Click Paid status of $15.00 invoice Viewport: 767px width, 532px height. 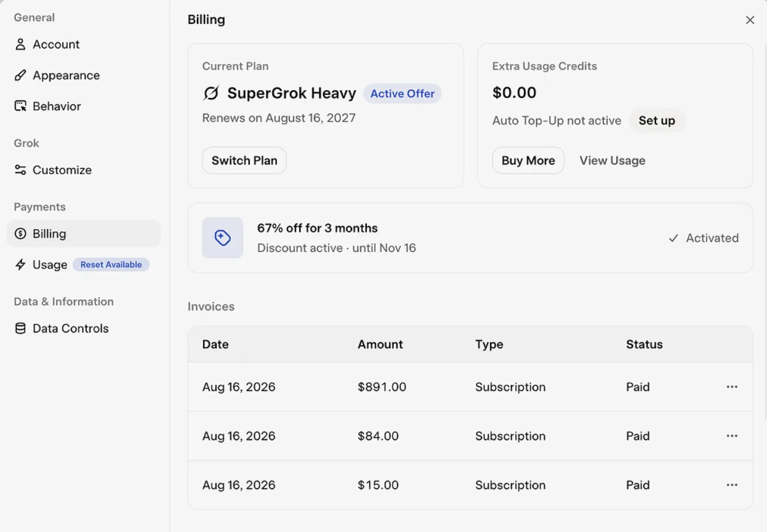(x=638, y=485)
